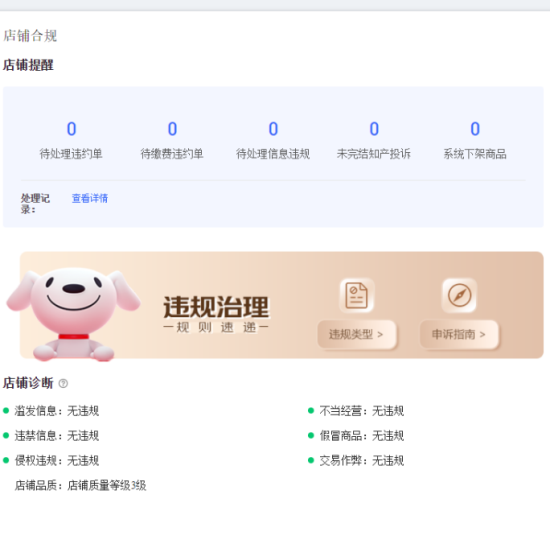The width and height of the screenshot is (550, 544).
Task: Open the 申诉指南 button
Action: coord(459,334)
